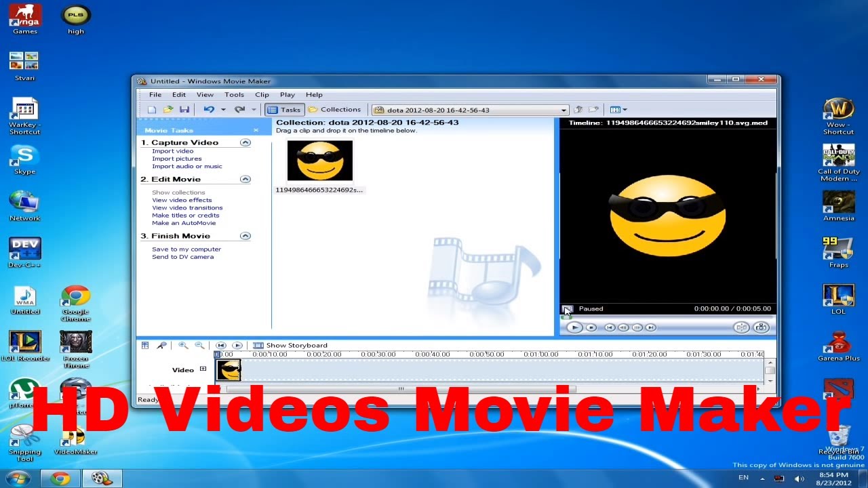The height and width of the screenshot is (488, 868).
Task: Click the new collection folder icon
Action: [x=593, y=110]
